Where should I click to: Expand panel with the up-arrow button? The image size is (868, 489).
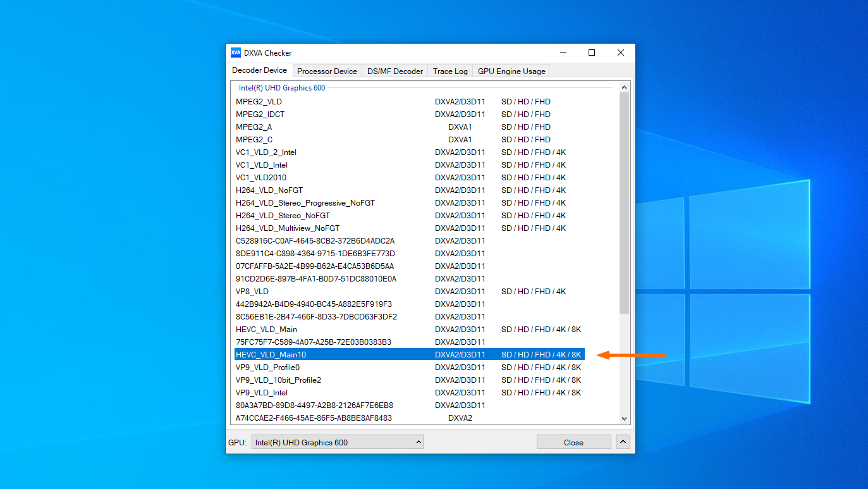[623, 442]
